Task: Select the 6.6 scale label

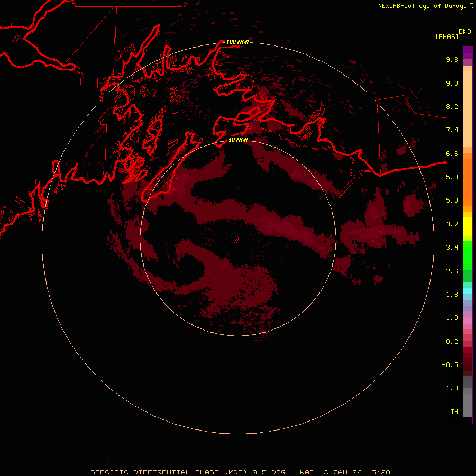Action: pos(452,153)
